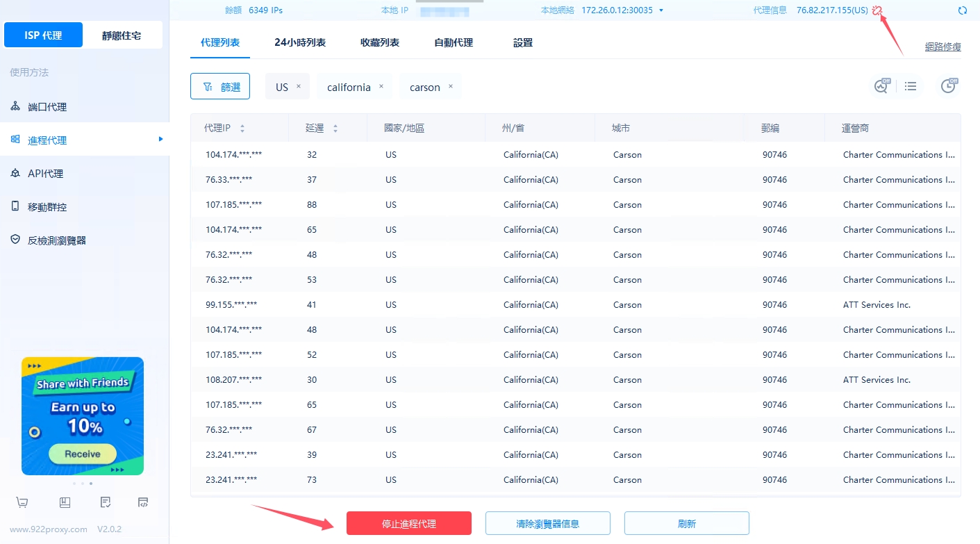
Task: Click the 網路修復 link
Action: 942,47
